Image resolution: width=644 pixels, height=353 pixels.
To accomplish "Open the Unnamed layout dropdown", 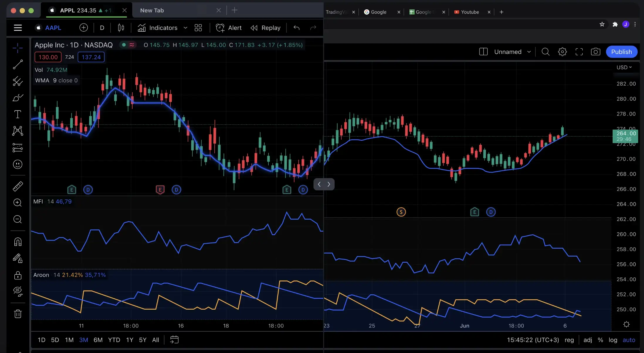I will click(513, 52).
